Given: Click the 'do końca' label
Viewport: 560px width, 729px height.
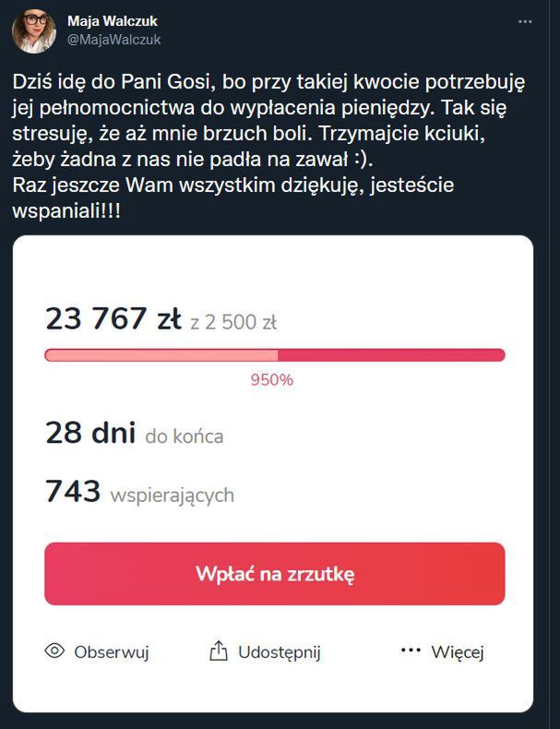Looking at the screenshot, I should (x=185, y=436).
